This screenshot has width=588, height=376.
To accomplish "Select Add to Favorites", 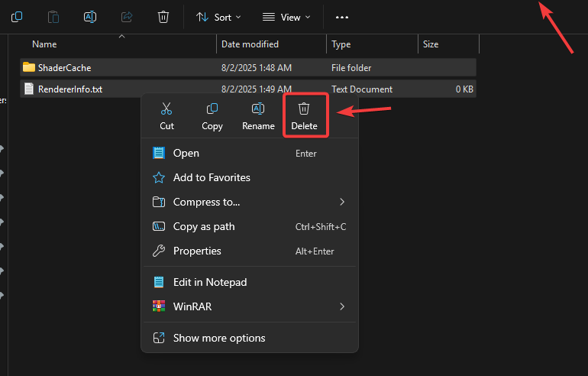I will [x=212, y=177].
